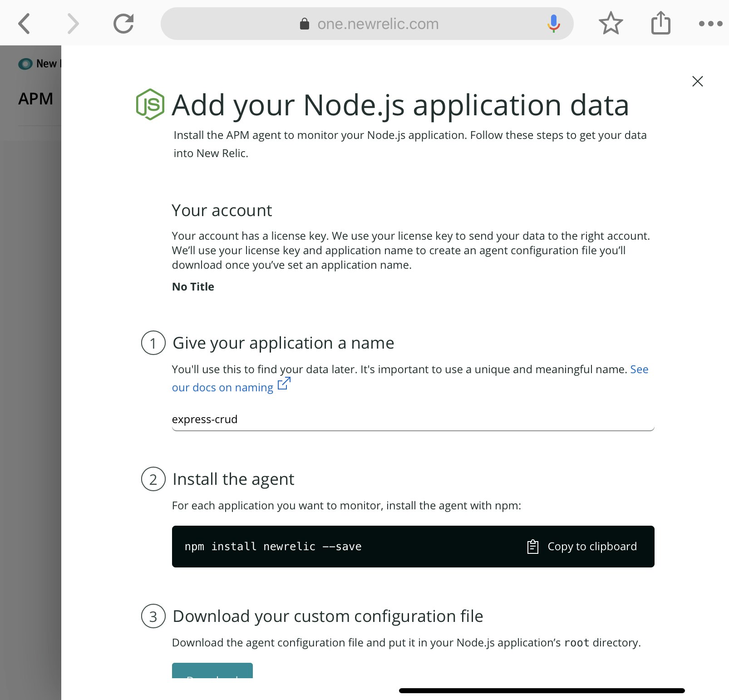Bookmark the page with the star icon

tap(611, 23)
